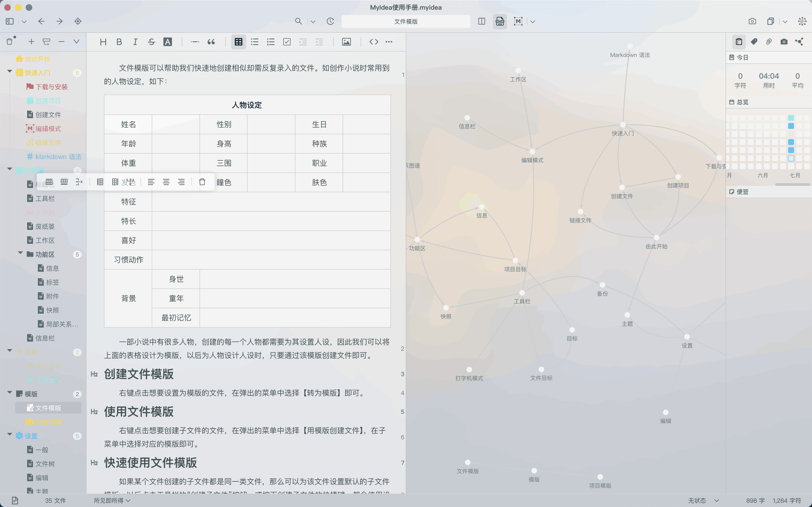Open the attachments paperclip icon
The image size is (812, 507).
click(769, 42)
